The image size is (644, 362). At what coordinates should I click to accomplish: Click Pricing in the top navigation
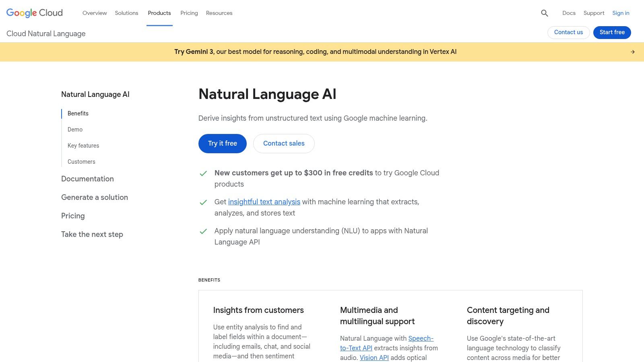click(189, 13)
